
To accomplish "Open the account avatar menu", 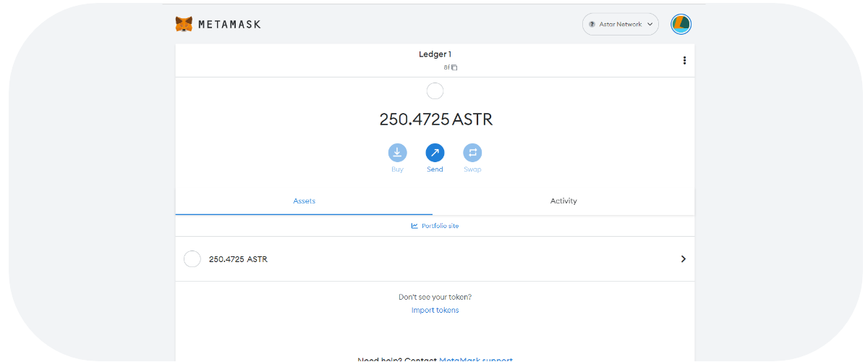I will [681, 24].
